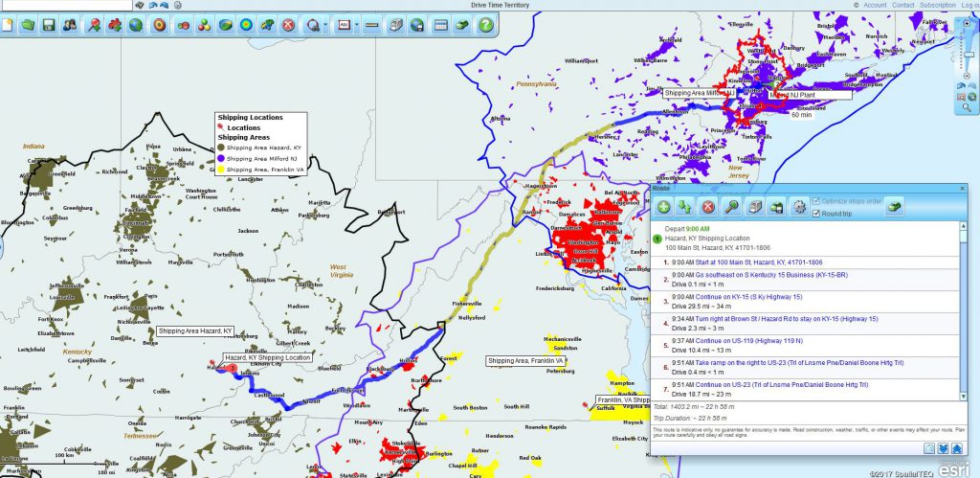Select the Abc map label tool
980x478 pixels.
point(344,25)
